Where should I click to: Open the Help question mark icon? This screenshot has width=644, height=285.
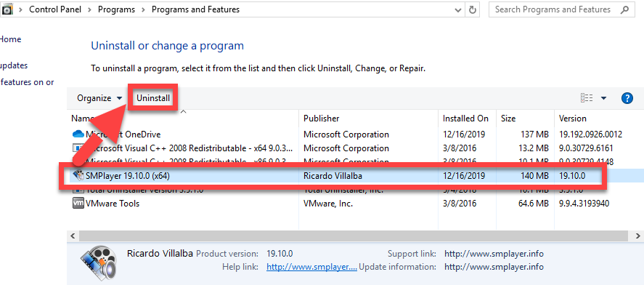[627, 98]
